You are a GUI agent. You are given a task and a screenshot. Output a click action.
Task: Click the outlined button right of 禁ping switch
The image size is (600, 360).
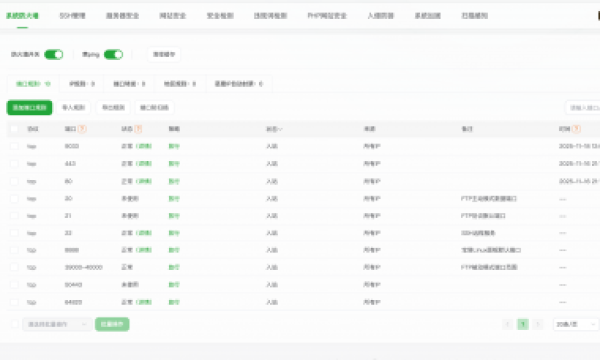164,55
